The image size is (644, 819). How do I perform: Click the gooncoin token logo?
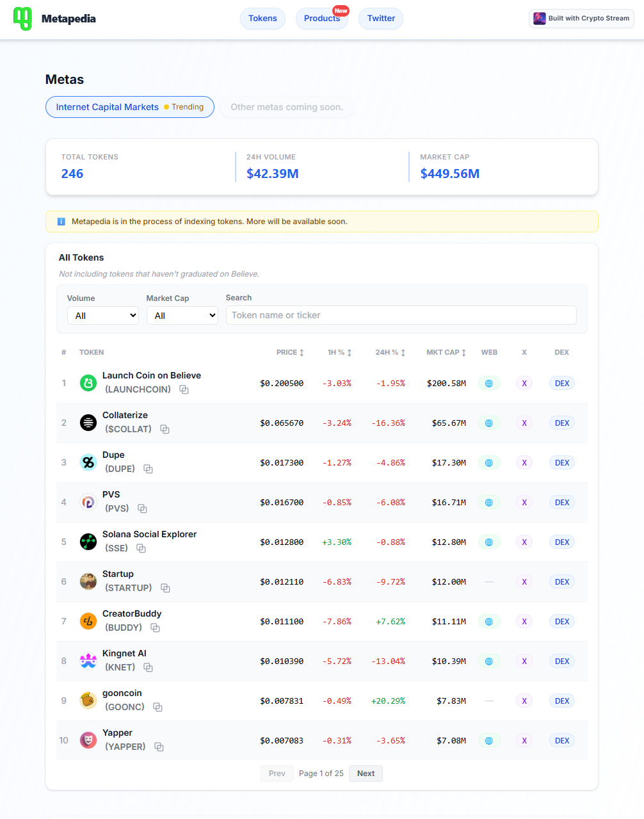(x=88, y=701)
